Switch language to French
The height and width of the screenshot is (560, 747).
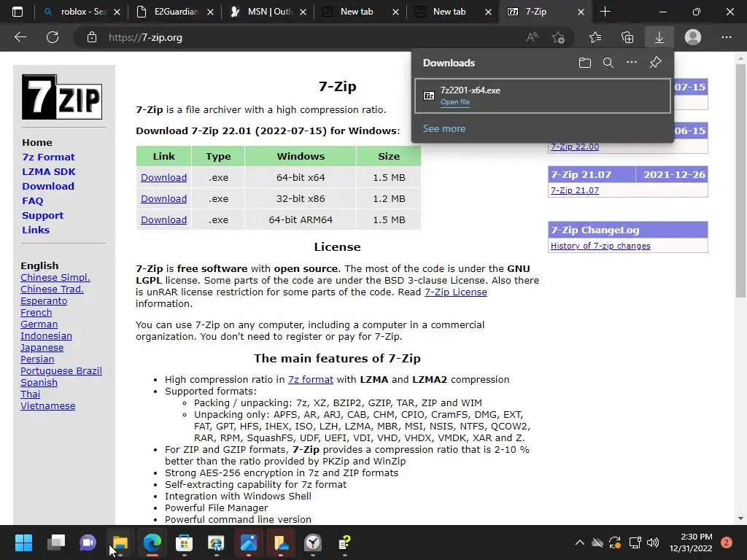36,313
